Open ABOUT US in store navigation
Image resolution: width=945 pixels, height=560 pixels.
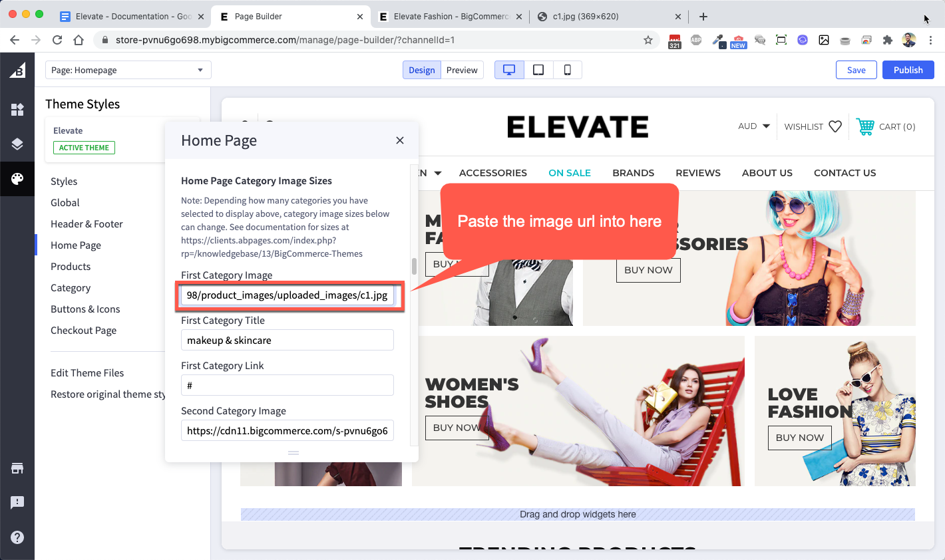(x=767, y=173)
